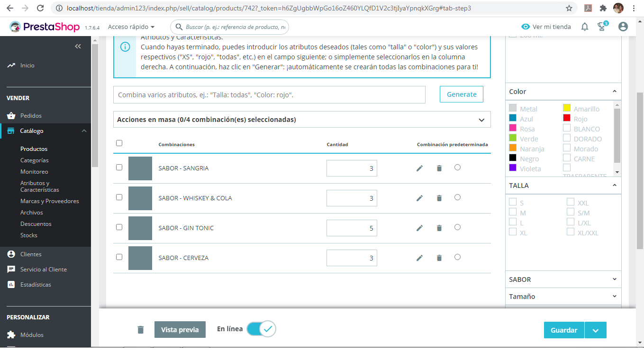Expand the Tamaño attribute section
The image size is (644, 363).
point(615,297)
